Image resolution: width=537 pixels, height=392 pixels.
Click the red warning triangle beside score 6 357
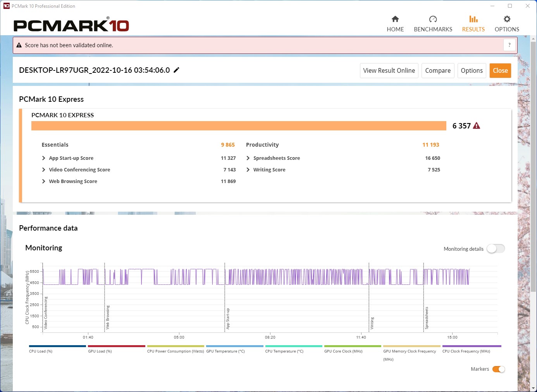point(477,126)
